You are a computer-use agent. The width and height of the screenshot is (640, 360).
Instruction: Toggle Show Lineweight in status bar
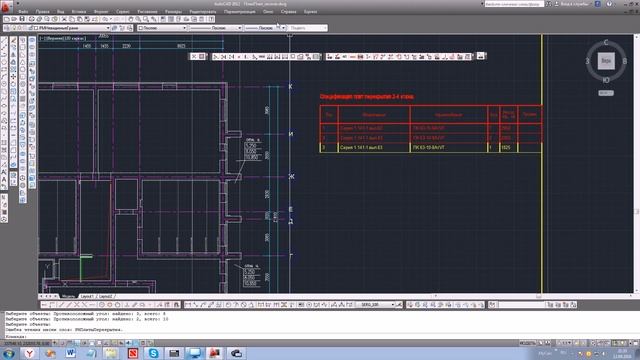point(129,343)
